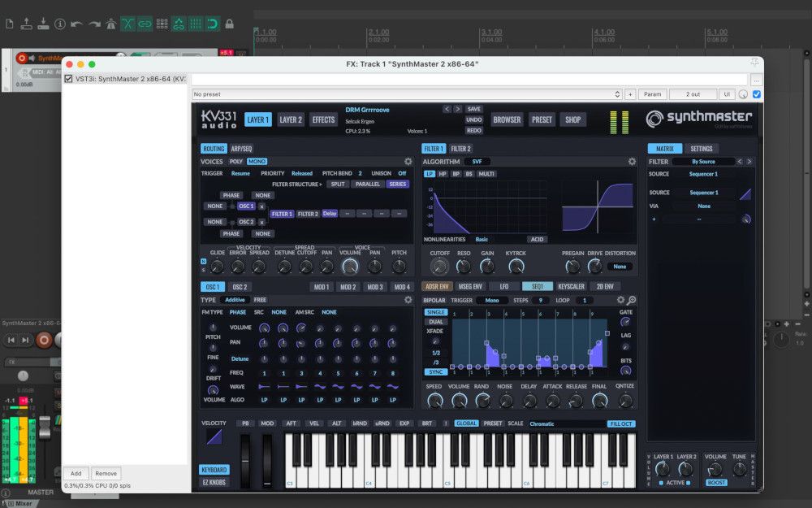This screenshot has width=812, height=508.
Task: Toggle the sequencer SYNC button
Action: 436,372
